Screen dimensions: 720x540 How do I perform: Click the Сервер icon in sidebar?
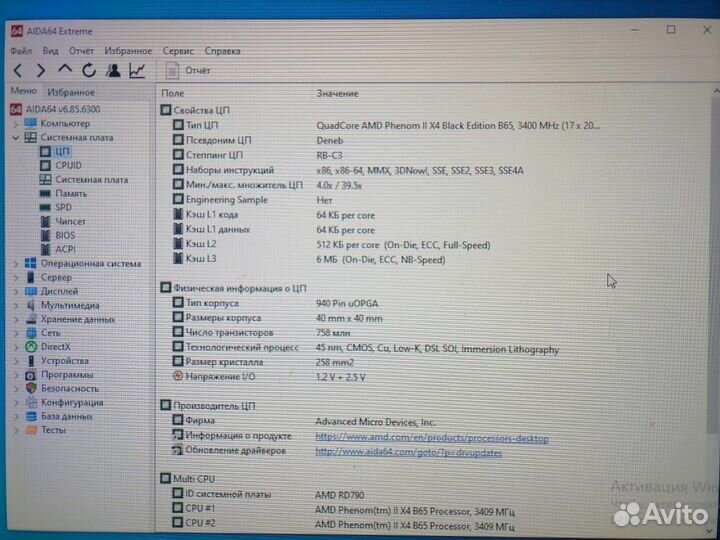tap(30, 277)
